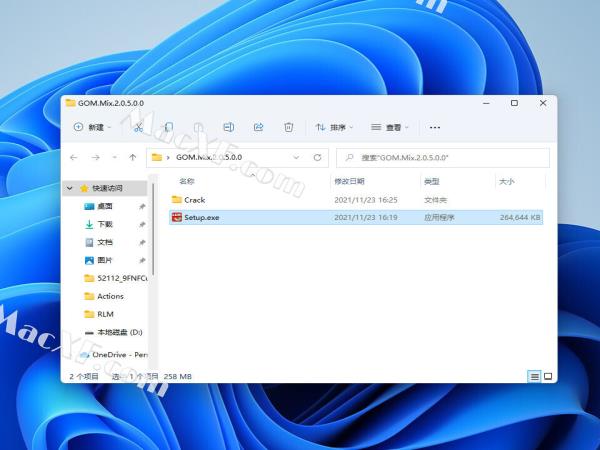This screenshot has height=450, width=600.
Task: Minimize the GOM.Mix.2.0.5.0.0 window
Action: tap(486, 103)
